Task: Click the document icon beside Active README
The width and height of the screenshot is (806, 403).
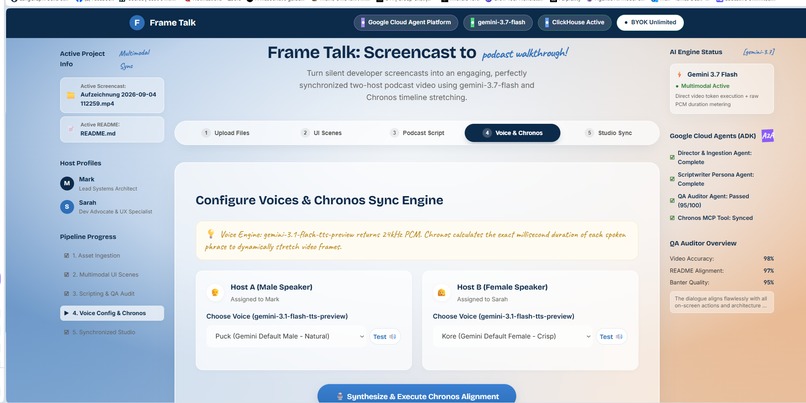Action: coord(70,129)
